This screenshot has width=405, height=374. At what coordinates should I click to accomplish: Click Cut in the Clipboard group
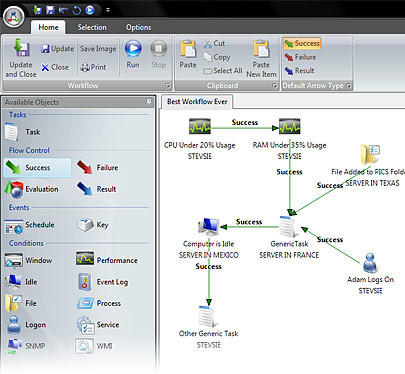coord(214,43)
